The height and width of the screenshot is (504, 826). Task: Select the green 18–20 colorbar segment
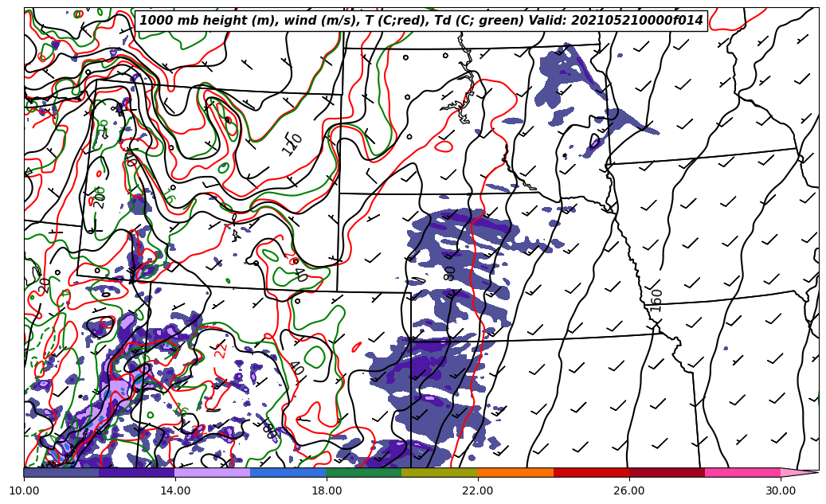coord(364,472)
